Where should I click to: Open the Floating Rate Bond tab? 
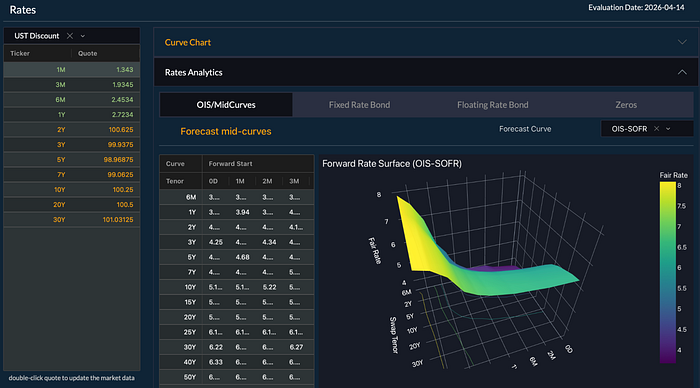[492, 105]
